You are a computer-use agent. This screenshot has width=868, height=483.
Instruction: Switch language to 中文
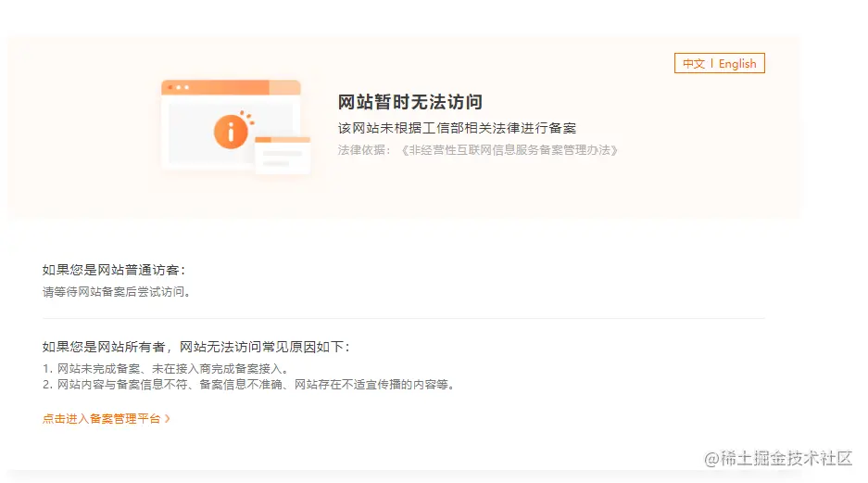tap(693, 64)
